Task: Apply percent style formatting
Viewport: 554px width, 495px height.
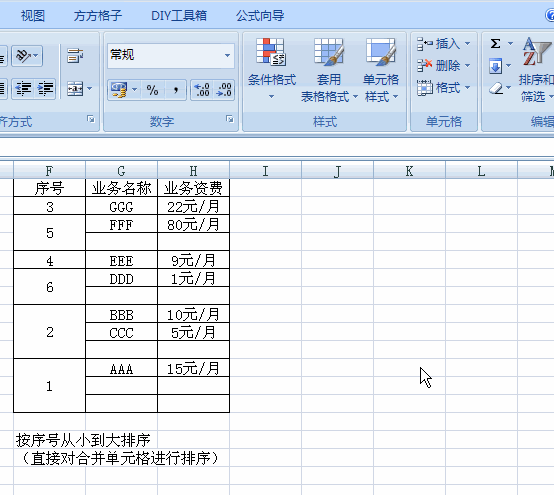Action: pyautogui.click(x=152, y=90)
